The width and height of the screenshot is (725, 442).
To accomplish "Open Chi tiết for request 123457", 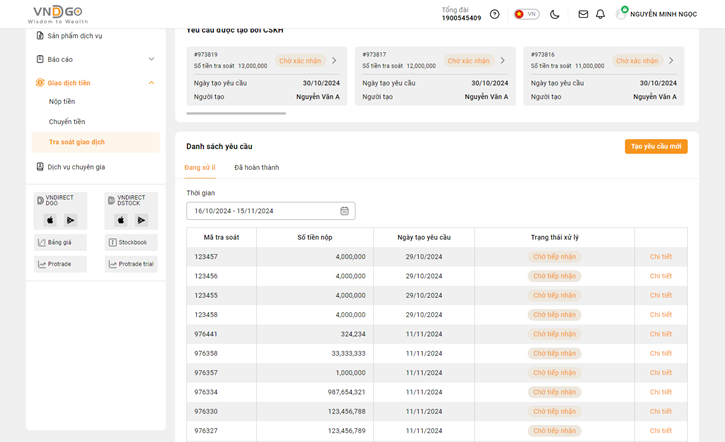I will point(661,257).
